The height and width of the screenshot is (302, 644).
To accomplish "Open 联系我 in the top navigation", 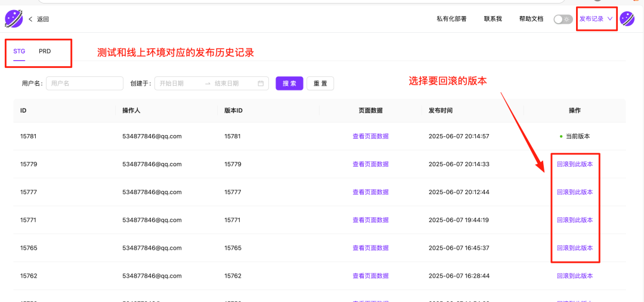I will click(493, 19).
